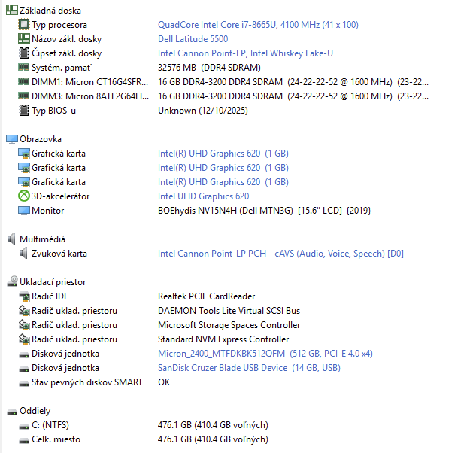
Task: Select the Oddiely section heading
Action: coord(35,411)
